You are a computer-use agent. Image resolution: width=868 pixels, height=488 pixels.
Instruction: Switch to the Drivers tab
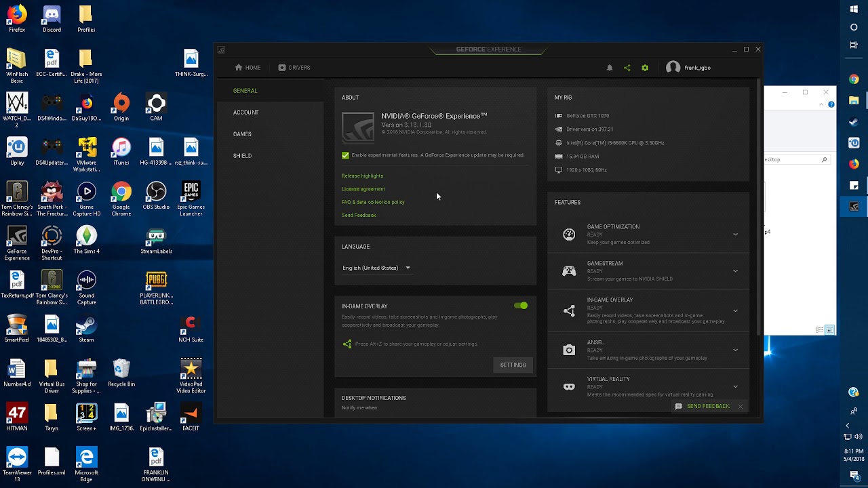[294, 68]
